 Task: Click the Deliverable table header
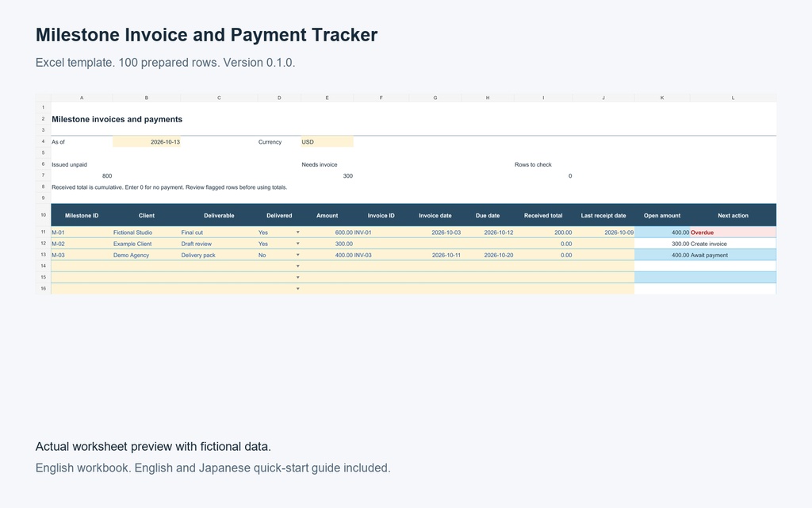(219, 216)
